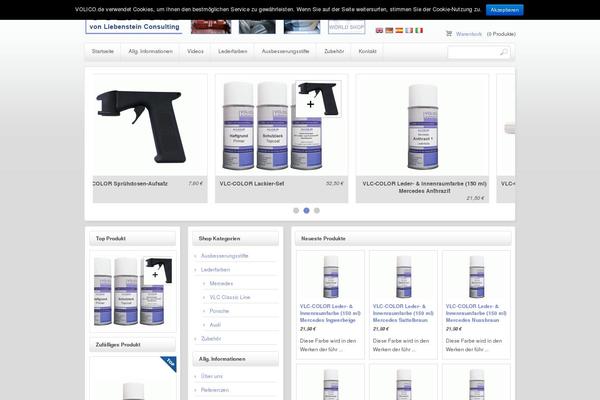Open Ausbesserungsstifte category in sidebar
Screen dimensions: 600x400
point(225,256)
